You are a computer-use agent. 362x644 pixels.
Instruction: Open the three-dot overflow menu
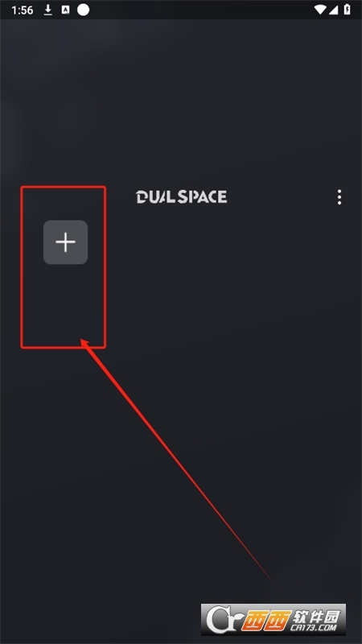click(x=339, y=197)
